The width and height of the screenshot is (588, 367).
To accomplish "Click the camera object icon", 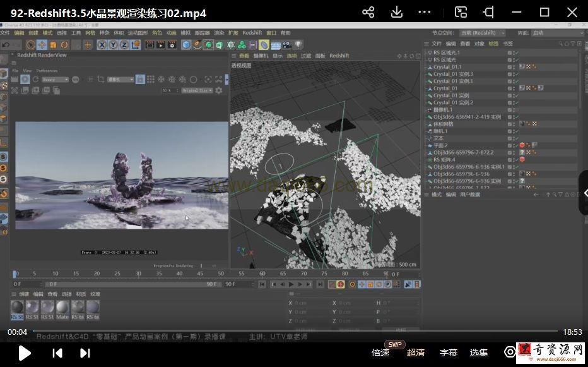I will pyautogui.click(x=287, y=45).
